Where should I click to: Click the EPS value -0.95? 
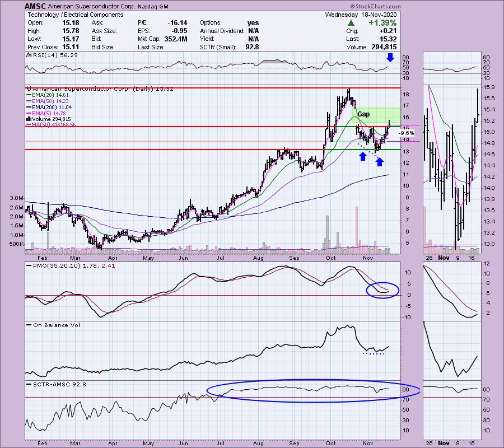pyautogui.click(x=180, y=31)
